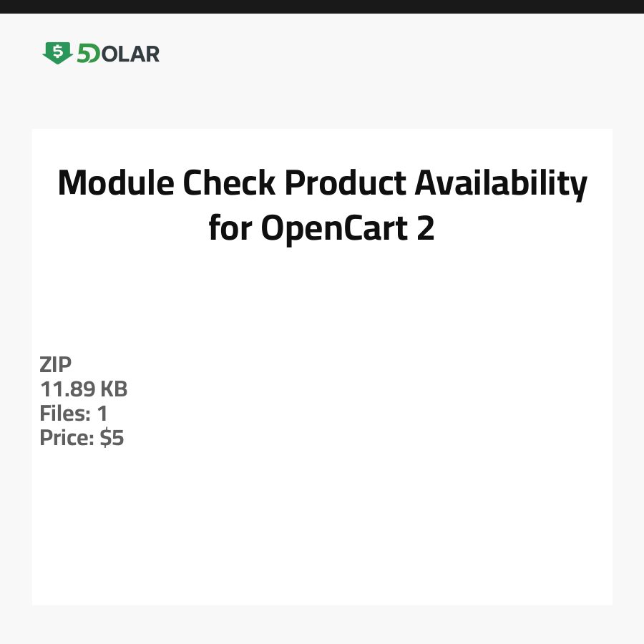
Task: Click the word "Module" in the title
Action: pyautogui.click(x=115, y=184)
